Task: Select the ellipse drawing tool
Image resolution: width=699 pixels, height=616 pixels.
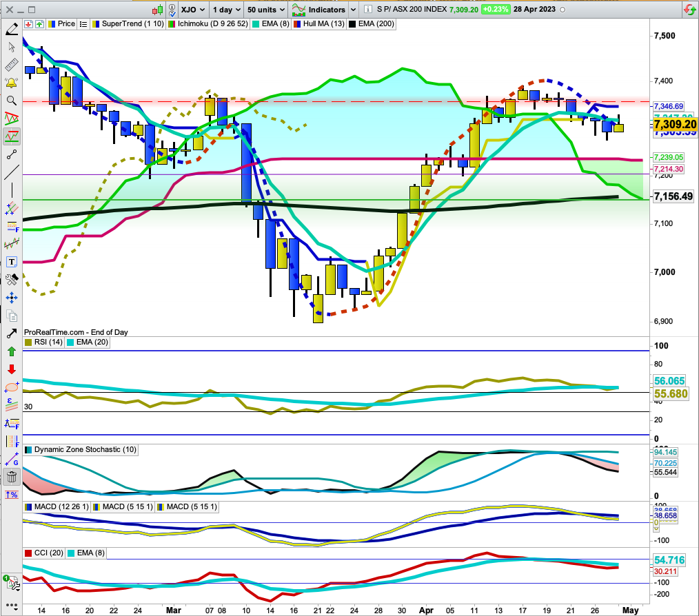Action: click(x=12, y=387)
